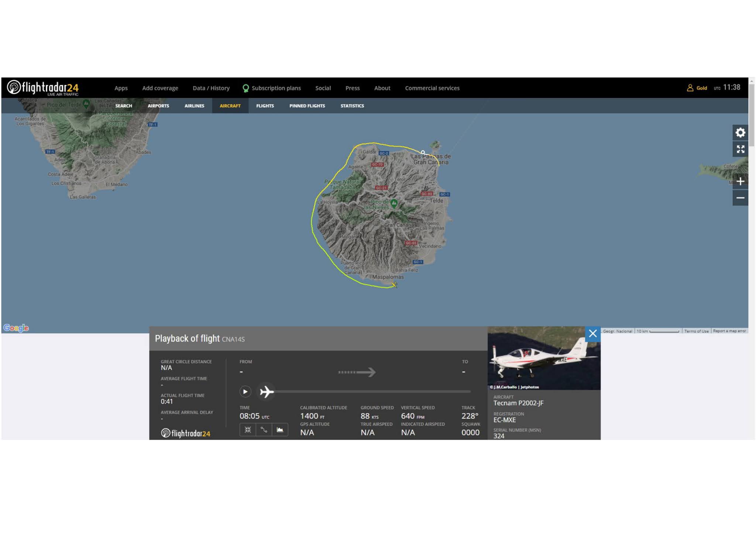756x535 pixels.
Task: Click the airplane marker on playback slider
Action: (267, 392)
